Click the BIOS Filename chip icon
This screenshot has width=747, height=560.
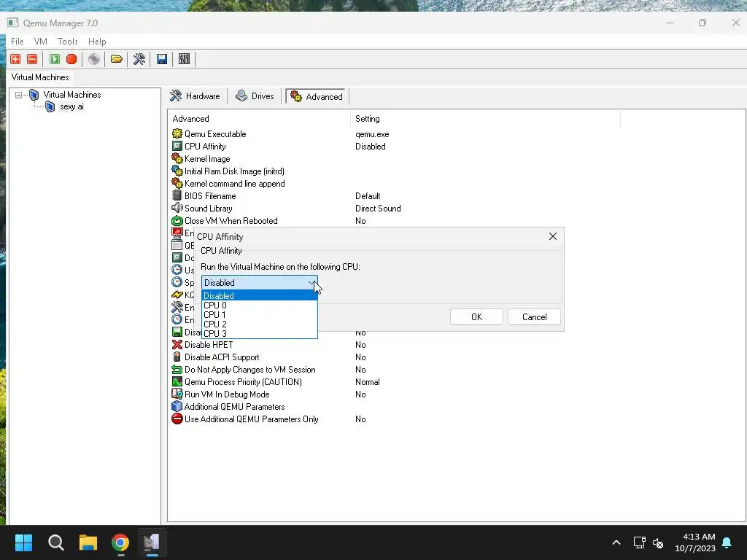tap(177, 195)
